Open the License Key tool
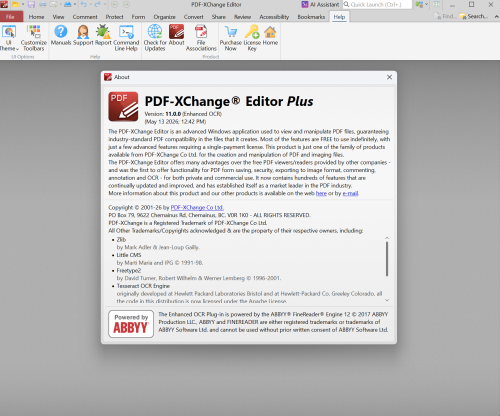500x416 pixels. point(252,38)
